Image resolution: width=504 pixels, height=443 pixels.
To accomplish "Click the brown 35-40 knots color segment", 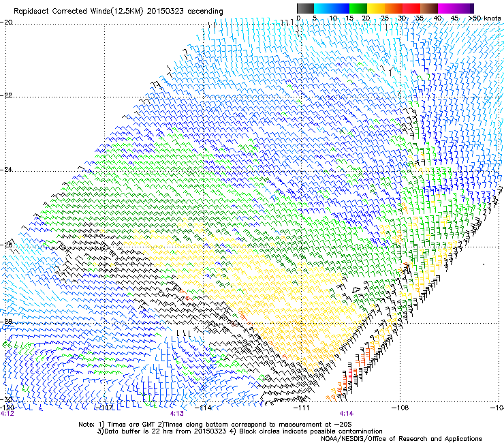I will [x=429, y=8].
